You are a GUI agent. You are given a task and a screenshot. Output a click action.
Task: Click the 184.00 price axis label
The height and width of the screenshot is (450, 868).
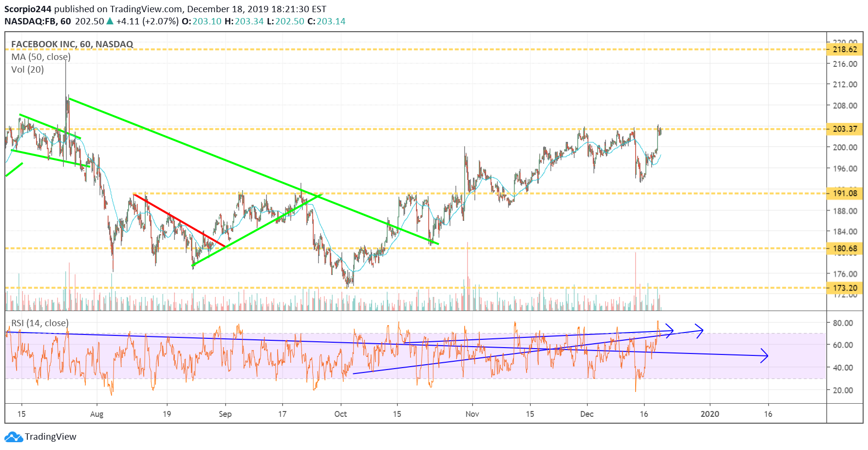845,232
